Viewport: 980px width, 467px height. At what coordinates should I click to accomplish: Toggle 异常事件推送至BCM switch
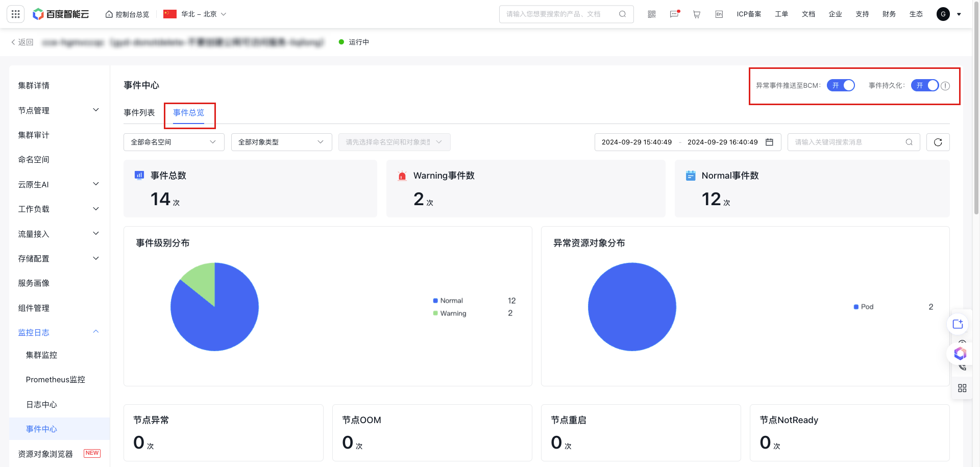click(841, 85)
